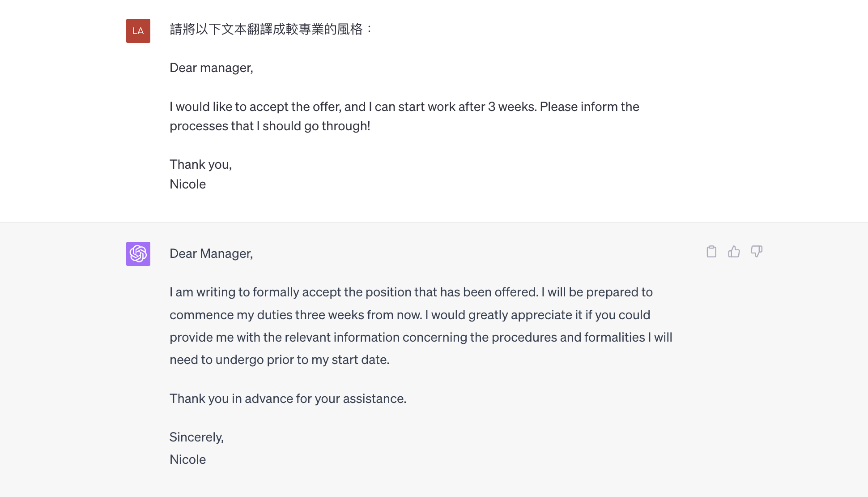
Task: Click "Thank you in advance for your assistance."
Action: point(288,399)
